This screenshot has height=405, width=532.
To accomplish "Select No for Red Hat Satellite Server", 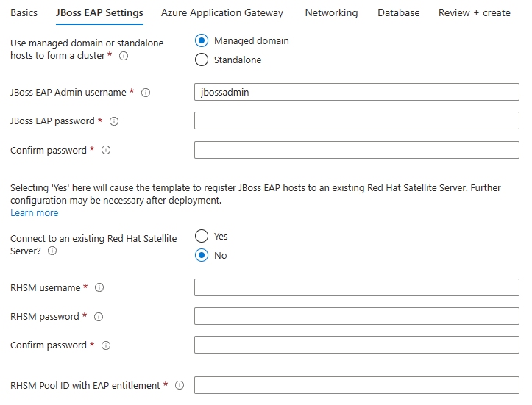I will coord(202,255).
